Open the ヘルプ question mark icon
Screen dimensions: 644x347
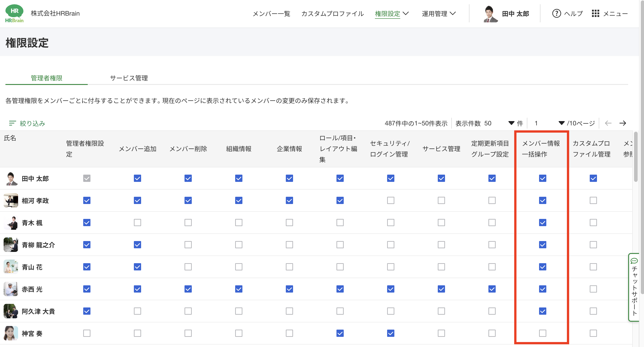[556, 14]
